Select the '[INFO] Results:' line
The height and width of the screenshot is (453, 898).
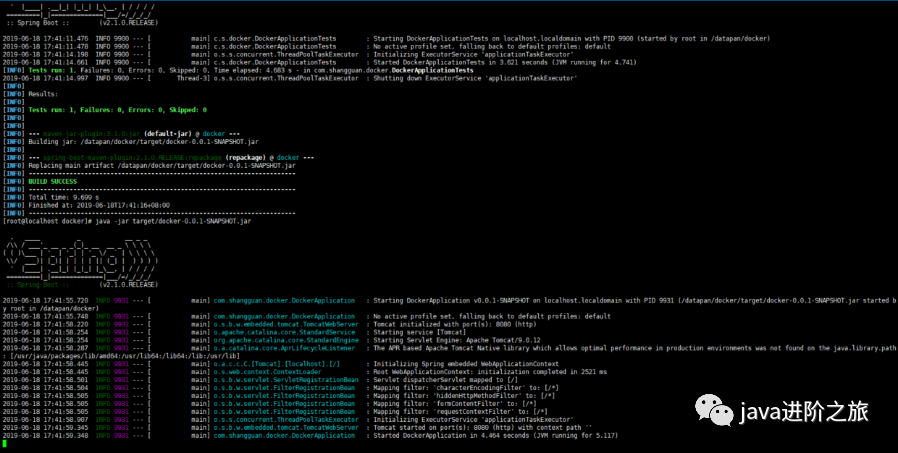tap(30, 94)
